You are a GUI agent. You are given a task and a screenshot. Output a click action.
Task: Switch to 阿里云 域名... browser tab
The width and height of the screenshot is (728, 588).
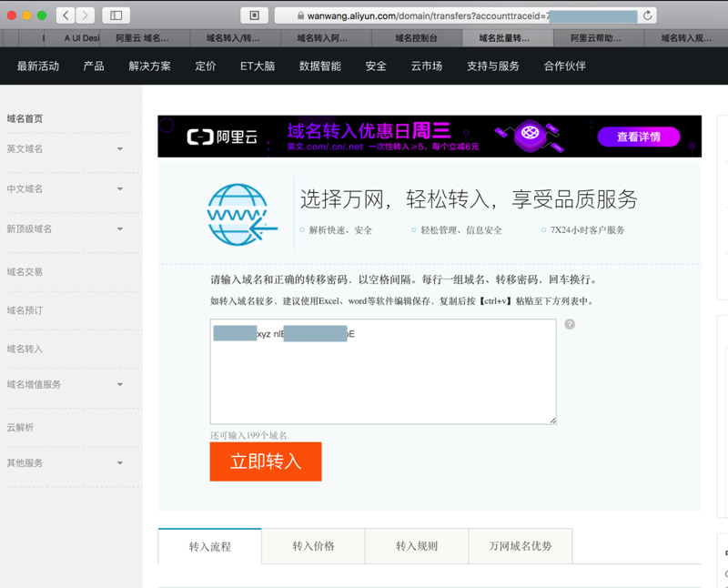[143, 38]
